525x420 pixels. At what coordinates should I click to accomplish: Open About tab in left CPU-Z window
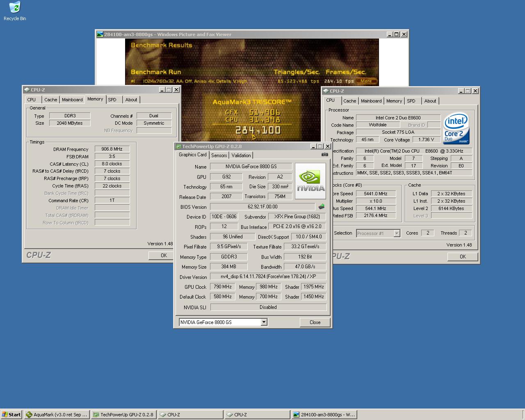(x=131, y=100)
